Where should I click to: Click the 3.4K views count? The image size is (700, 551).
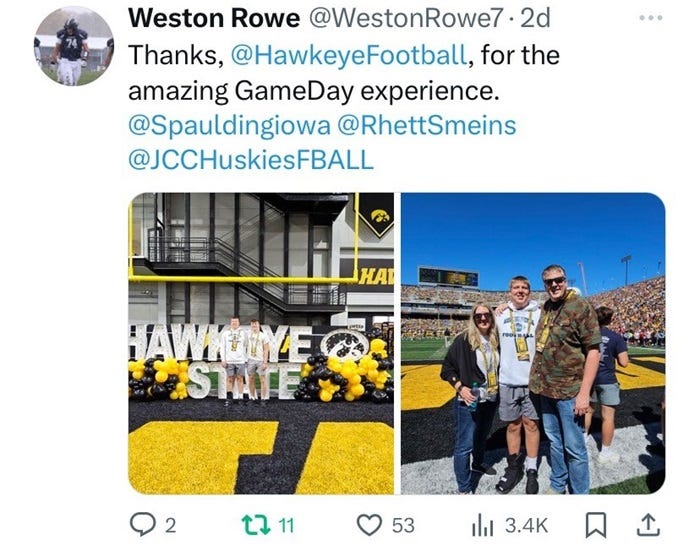[x=526, y=526]
